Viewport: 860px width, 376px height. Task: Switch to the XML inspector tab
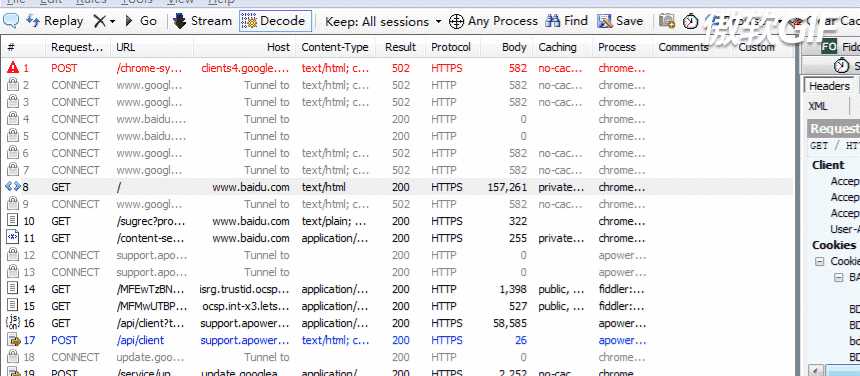818,106
